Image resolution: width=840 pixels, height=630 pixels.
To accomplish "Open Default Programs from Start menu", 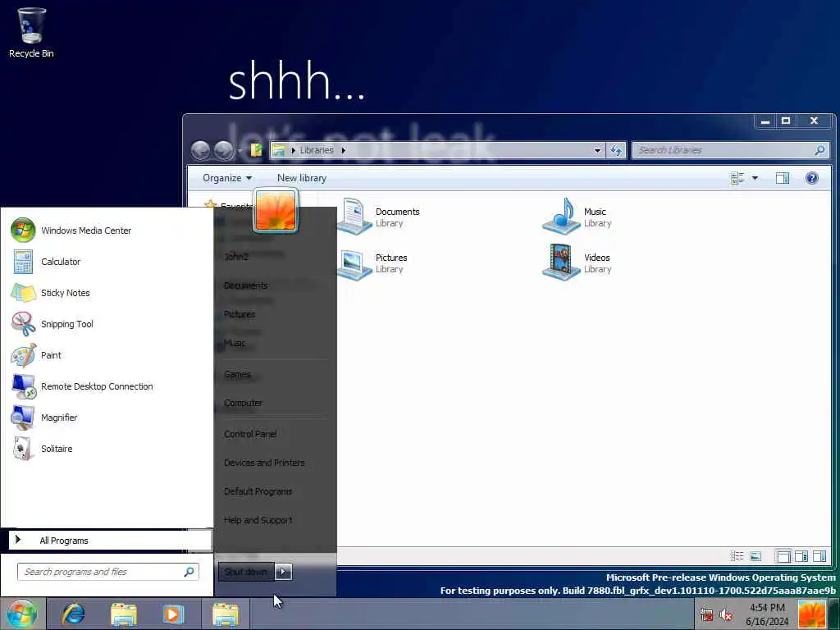I will click(258, 491).
